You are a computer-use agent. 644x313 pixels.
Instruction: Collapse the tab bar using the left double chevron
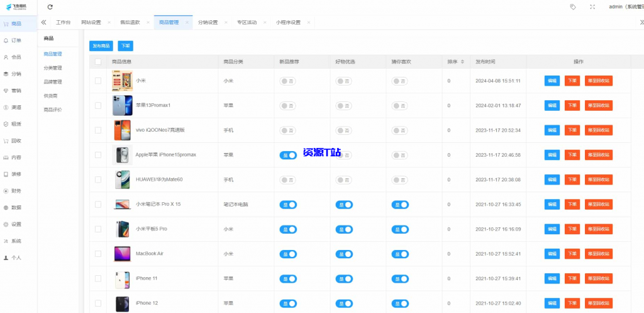click(x=43, y=23)
